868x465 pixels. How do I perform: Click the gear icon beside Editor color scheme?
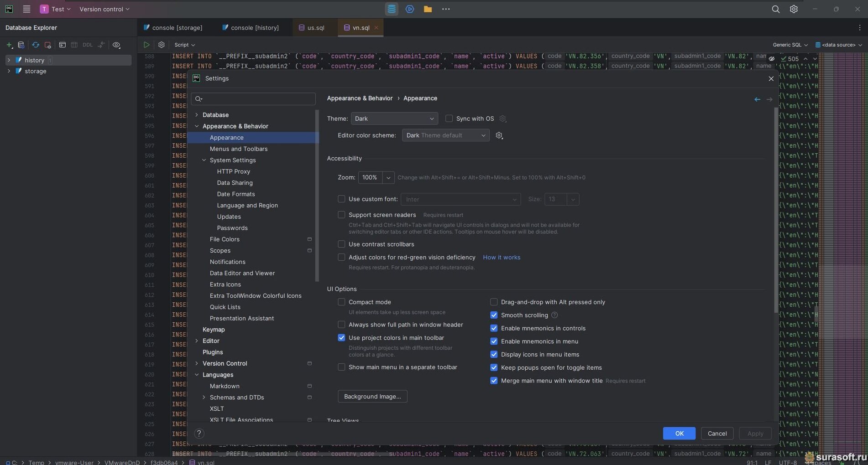[499, 135]
